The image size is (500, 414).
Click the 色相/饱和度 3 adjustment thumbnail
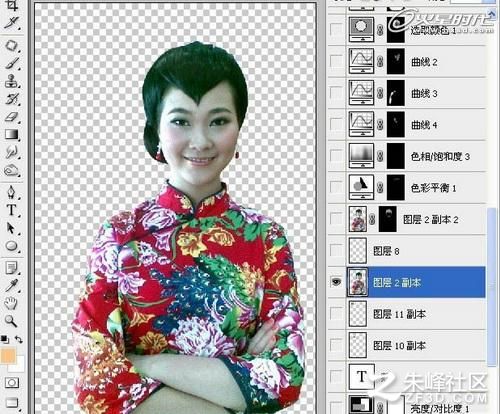[x=361, y=156]
